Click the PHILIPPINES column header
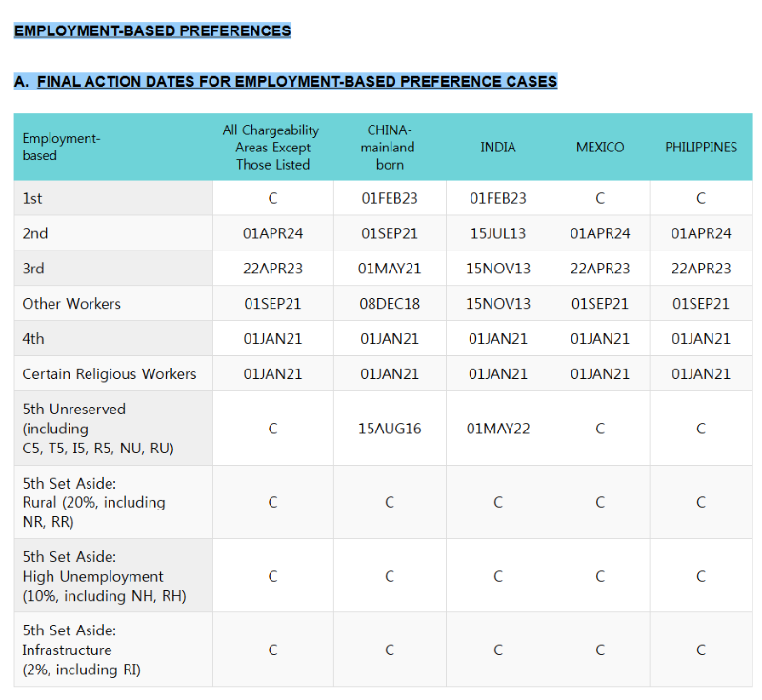The image size is (762, 700). tap(701, 148)
